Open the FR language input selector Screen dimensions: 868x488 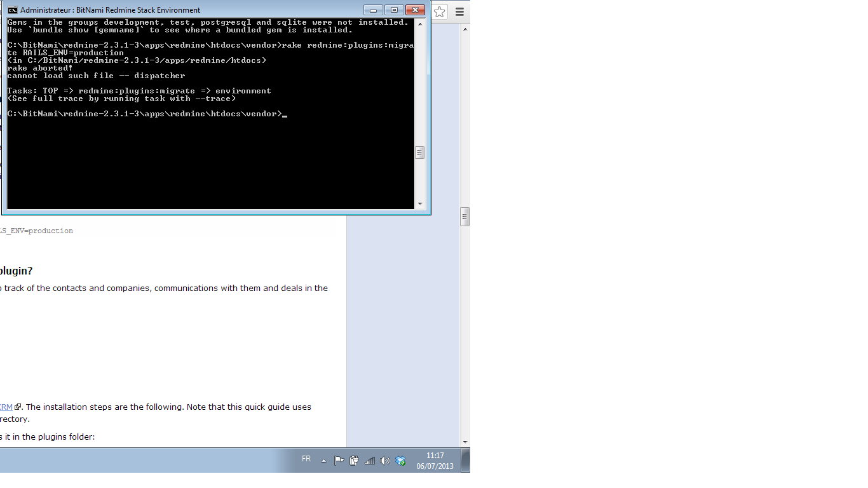306,459
